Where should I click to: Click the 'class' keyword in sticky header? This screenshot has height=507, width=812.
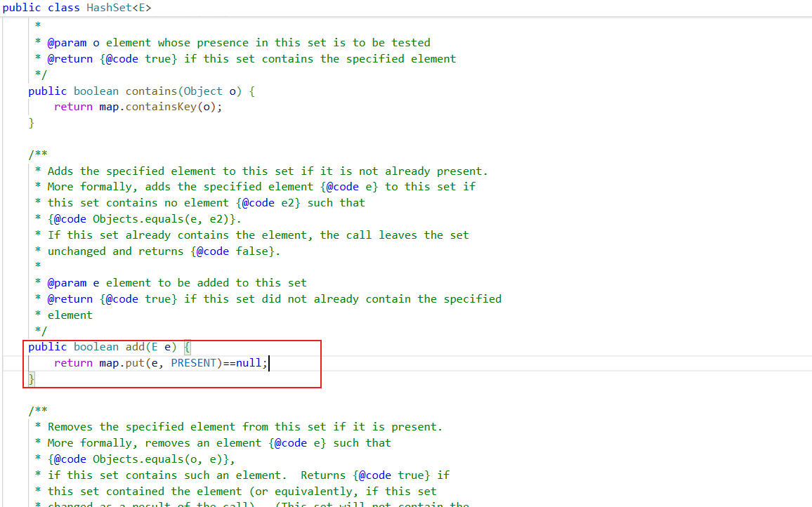(x=64, y=8)
